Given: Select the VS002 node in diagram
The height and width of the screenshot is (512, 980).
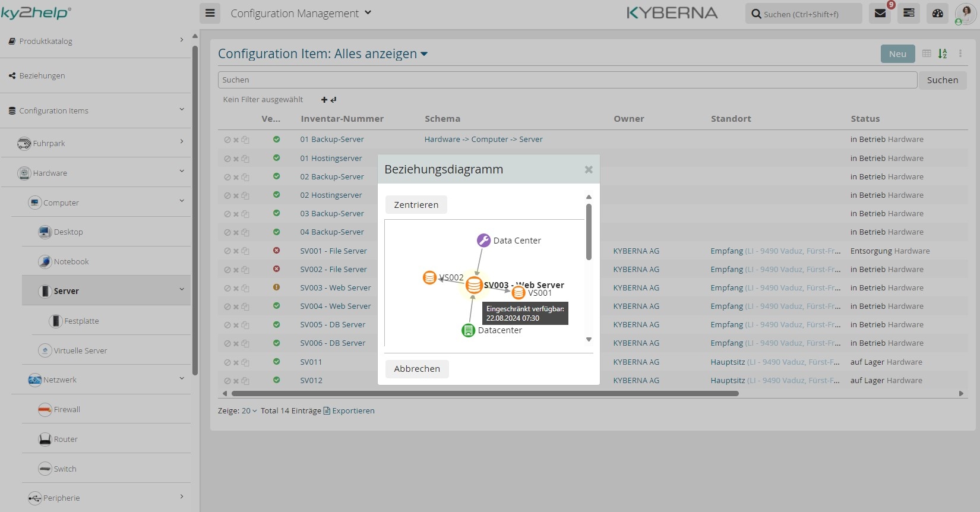Looking at the screenshot, I should pyautogui.click(x=429, y=277).
